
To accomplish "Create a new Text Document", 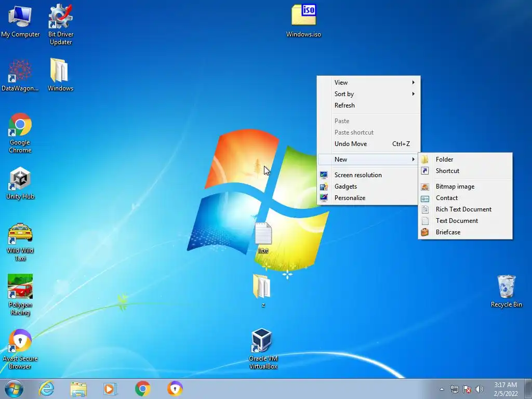I will [x=465, y=221].
